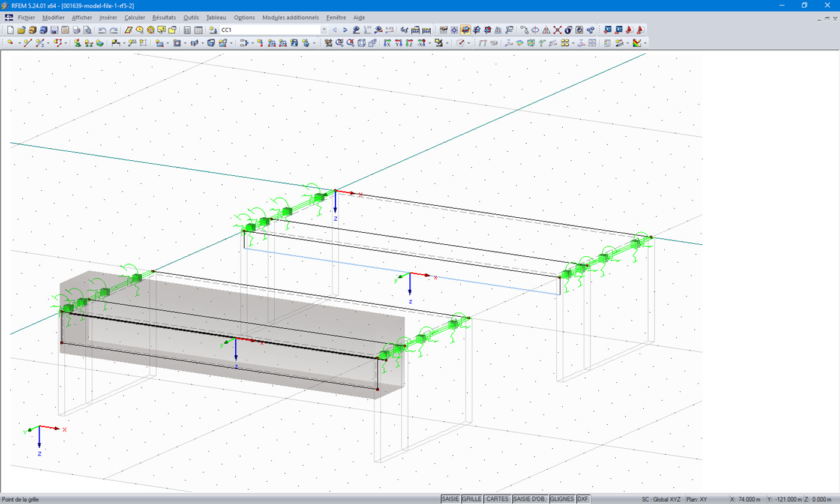840x504 pixels.
Task: Select the view in X direction icon
Action: click(386, 43)
